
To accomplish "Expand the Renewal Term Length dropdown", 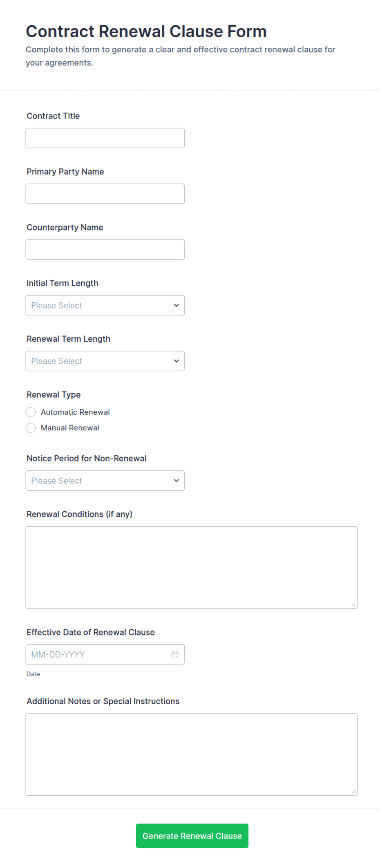I will pyautogui.click(x=105, y=361).
